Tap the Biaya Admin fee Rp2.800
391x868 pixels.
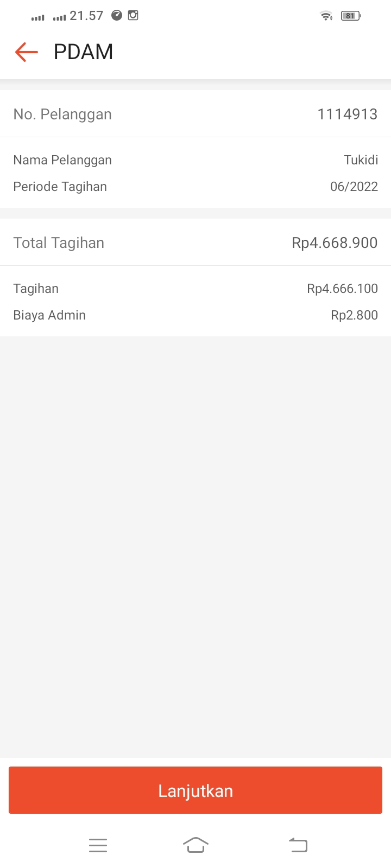[x=354, y=315]
